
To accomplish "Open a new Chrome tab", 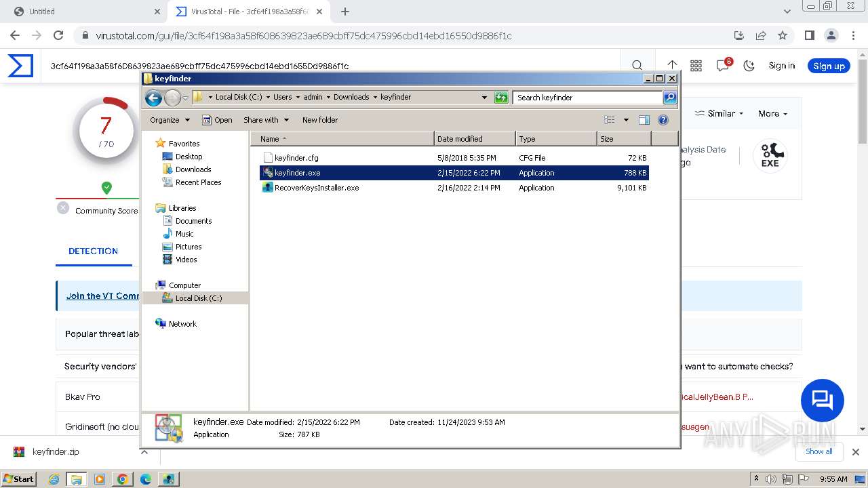I will click(x=345, y=12).
